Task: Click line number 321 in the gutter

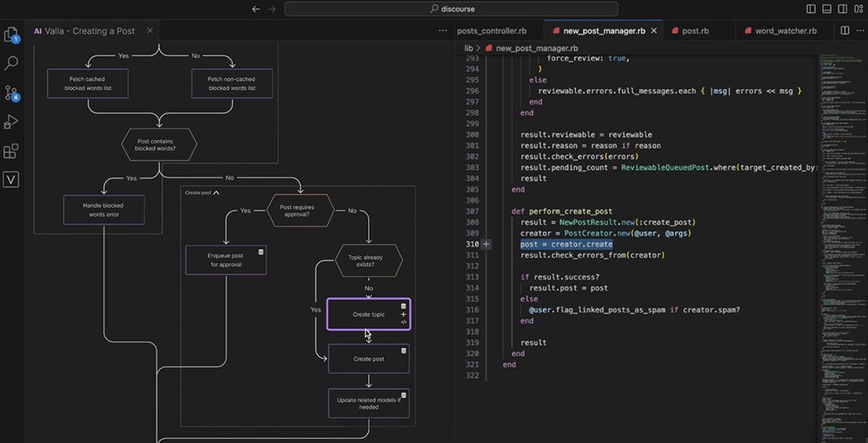Action: (471, 364)
